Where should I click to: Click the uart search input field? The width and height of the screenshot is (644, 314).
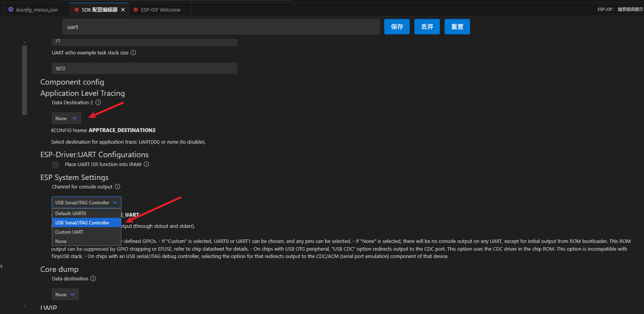coord(221,27)
